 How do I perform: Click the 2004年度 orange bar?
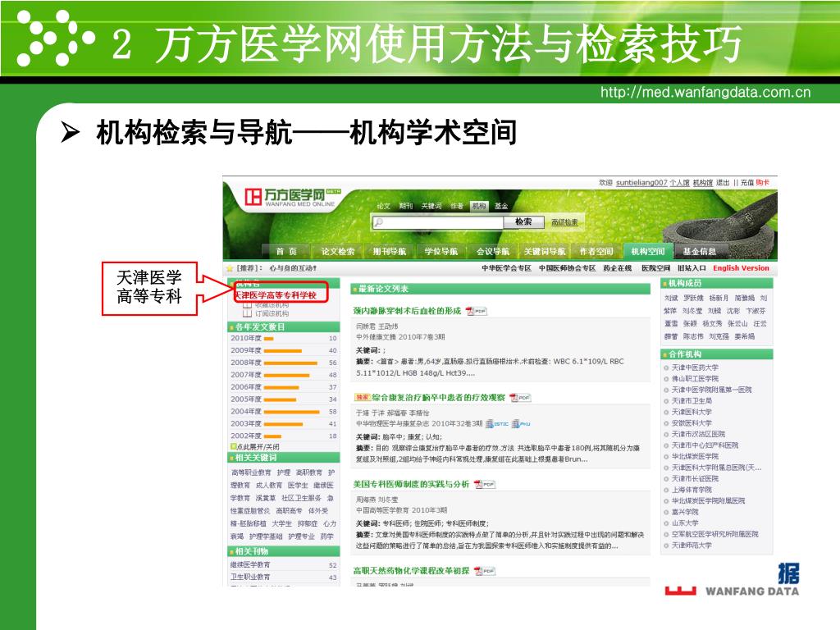(291, 412)
